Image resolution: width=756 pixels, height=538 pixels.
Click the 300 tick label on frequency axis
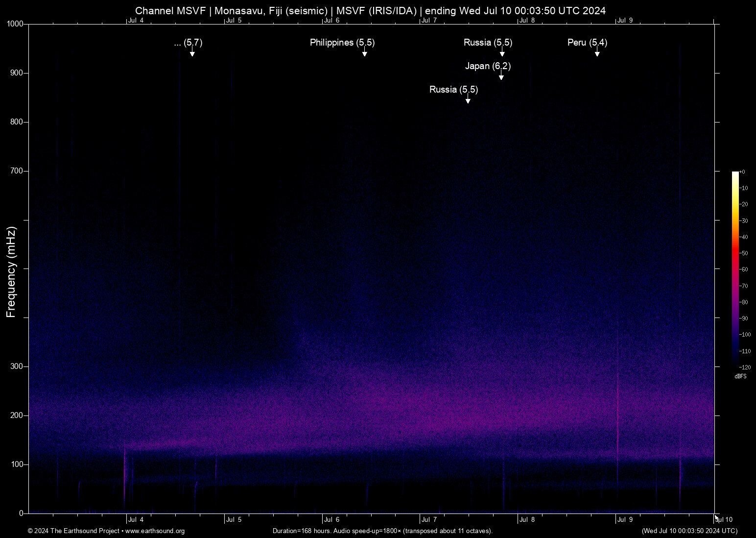point(17,367)
